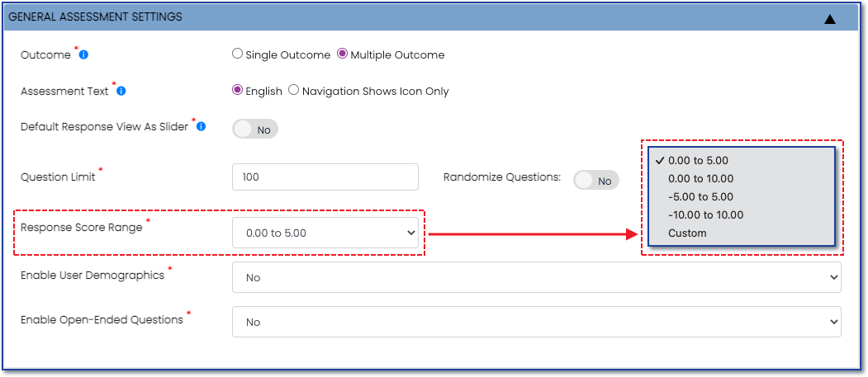Click the Outcome info icon
This screenshot has width=868, height=377.
coord(83,54)
